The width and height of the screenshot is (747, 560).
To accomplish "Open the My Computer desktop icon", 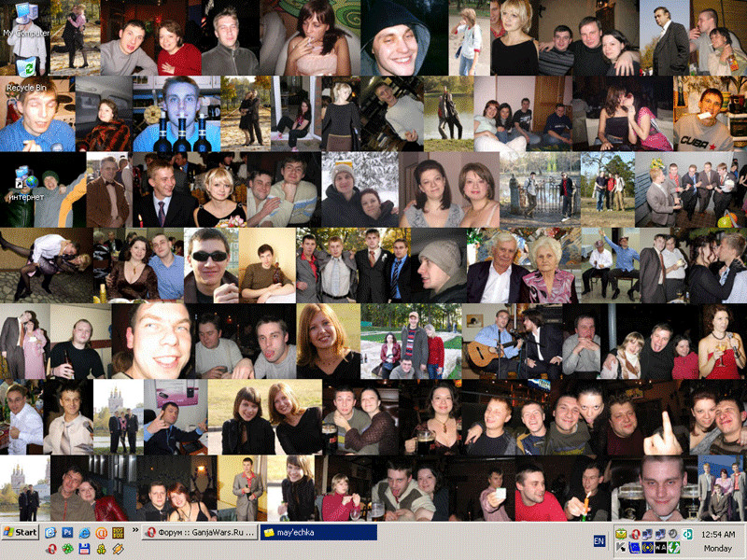I will tap(26, 20).
